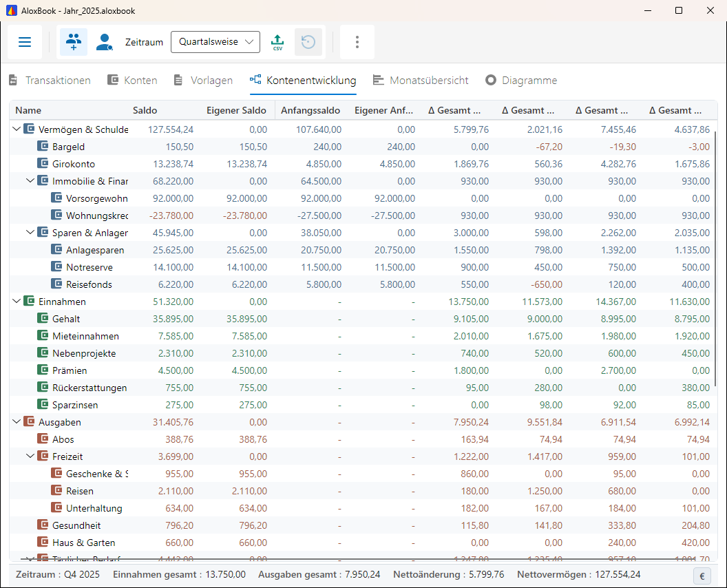Sort by the Saldo column header
727x588 pixels.
pos(145,110)
